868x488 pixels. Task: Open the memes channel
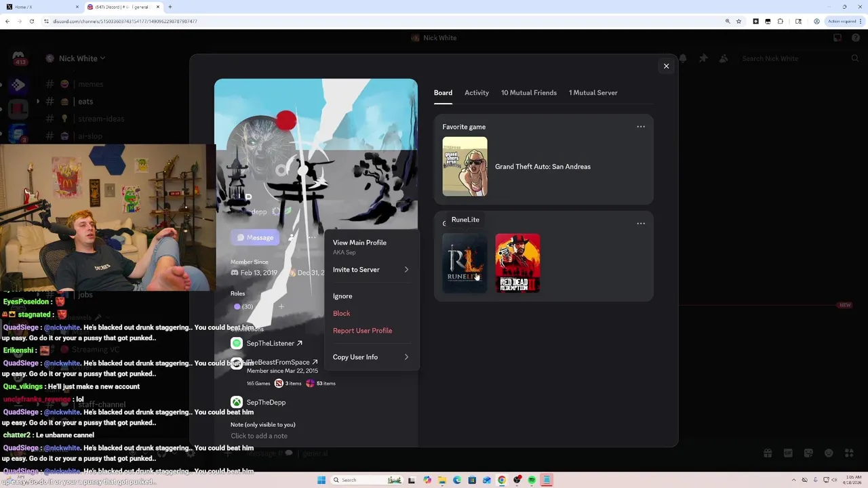(x=90, y=84)
